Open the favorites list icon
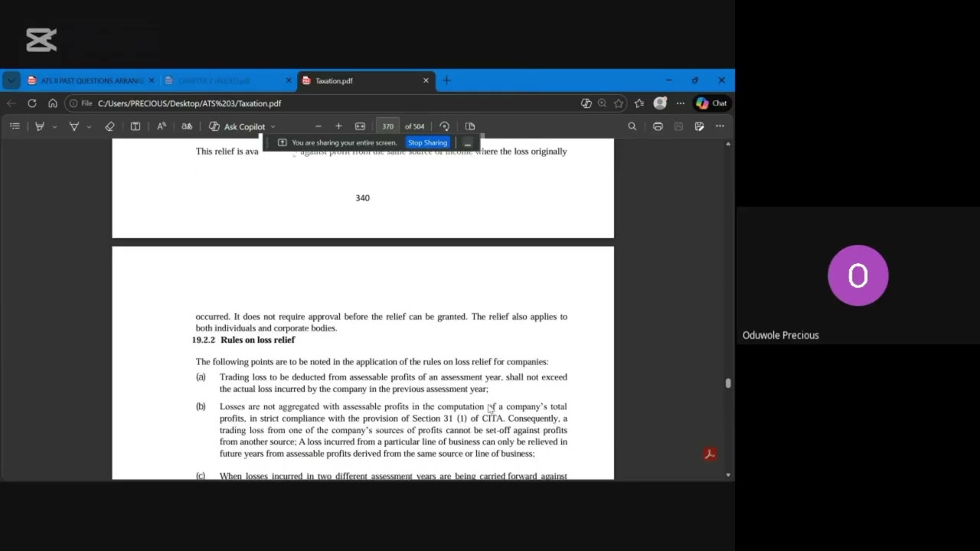 [x=639, y=103]
